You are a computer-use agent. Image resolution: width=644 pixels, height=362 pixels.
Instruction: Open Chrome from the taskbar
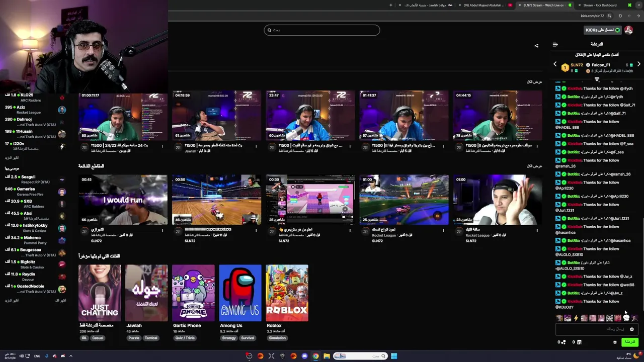(x=315, y=356)
